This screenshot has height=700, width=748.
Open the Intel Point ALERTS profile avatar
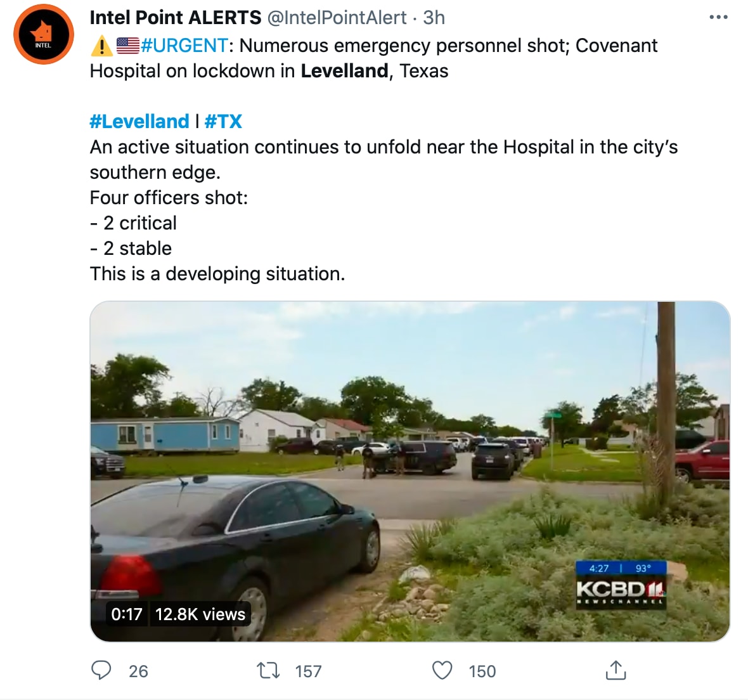coord(43,34)
